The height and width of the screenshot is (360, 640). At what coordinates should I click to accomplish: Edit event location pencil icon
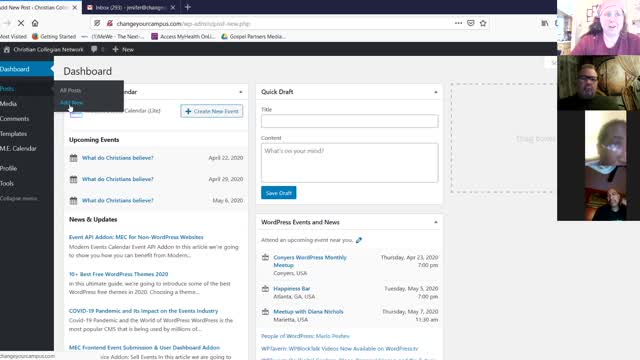(359, 240)
